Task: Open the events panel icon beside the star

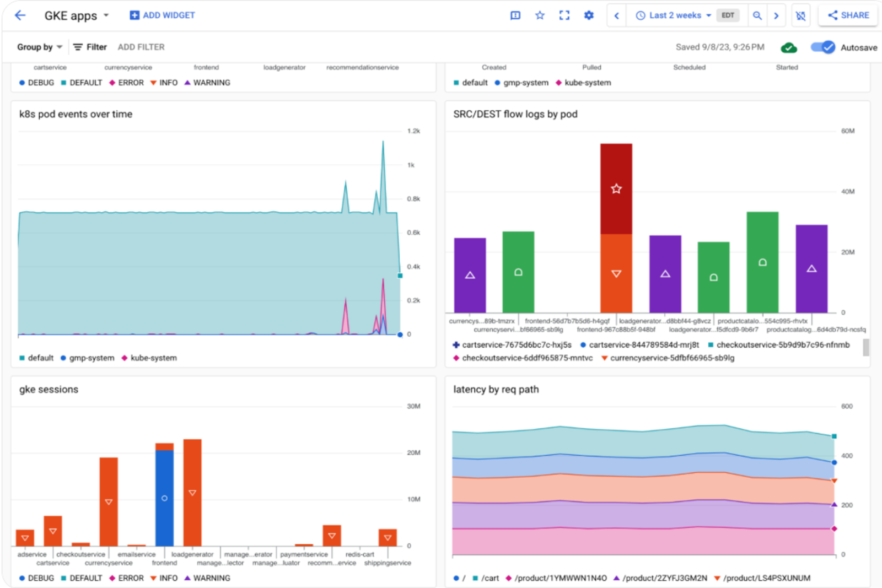Action: click(x=515, y=15)
